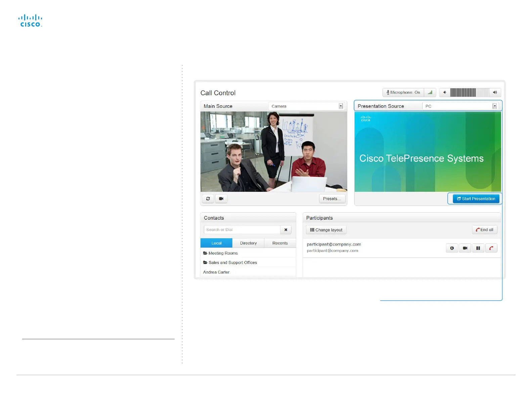Click the refresh icon under main video

208,199
